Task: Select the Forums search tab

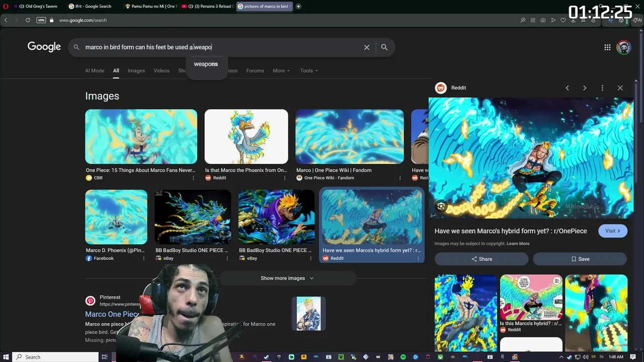Action: [x=255, y=70]
